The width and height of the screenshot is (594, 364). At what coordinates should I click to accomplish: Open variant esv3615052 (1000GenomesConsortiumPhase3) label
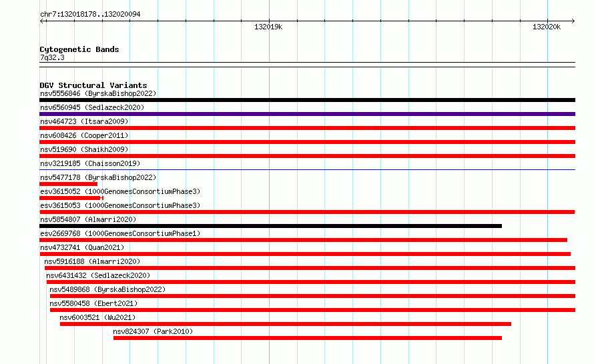click(x=120, y=191)
